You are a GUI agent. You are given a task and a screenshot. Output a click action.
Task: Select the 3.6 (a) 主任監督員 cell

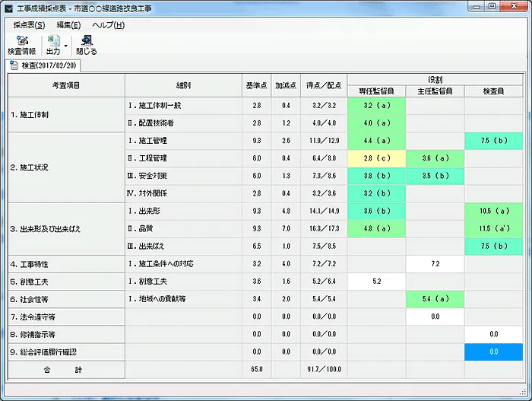(x=435, y=158)
